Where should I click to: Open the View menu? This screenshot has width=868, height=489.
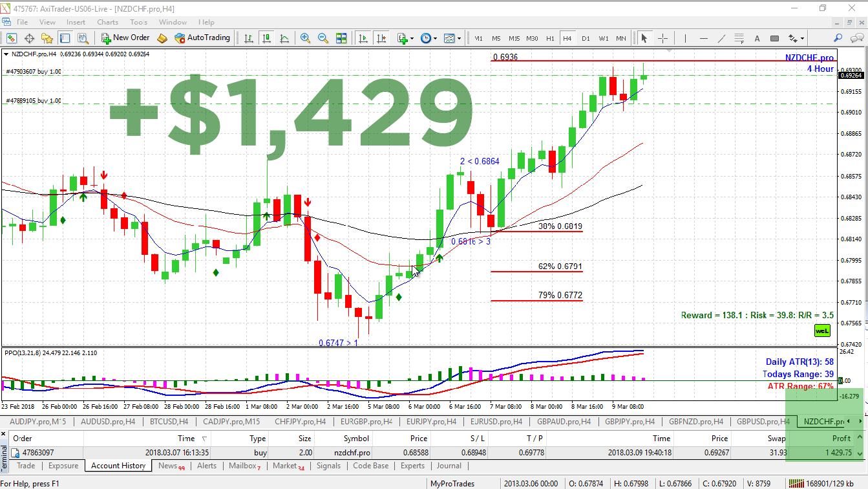tap(47, 22)
